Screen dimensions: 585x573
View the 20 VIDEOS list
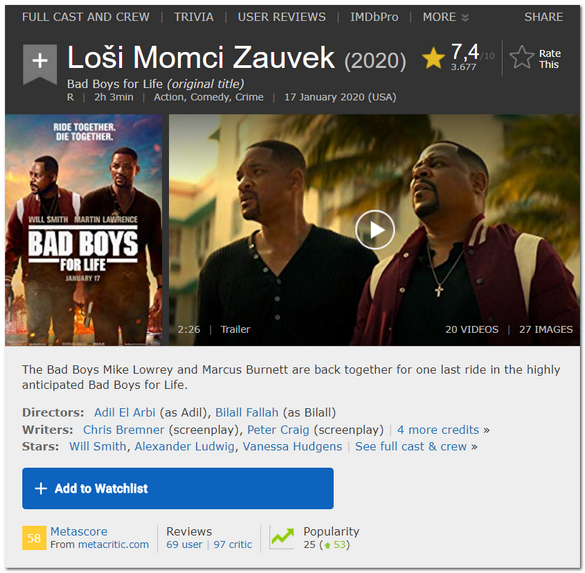(x=472, y=329)
